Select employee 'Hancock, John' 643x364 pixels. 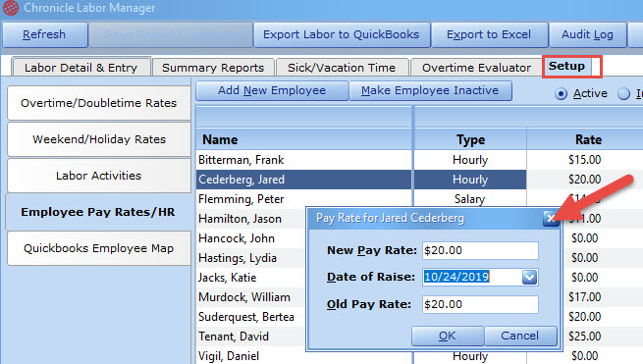point(237,238)
